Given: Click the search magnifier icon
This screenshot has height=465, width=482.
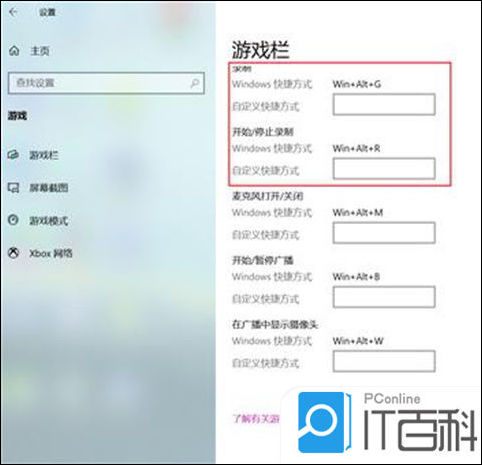Looking at the screenshot, I should click(x=195, y=83).
